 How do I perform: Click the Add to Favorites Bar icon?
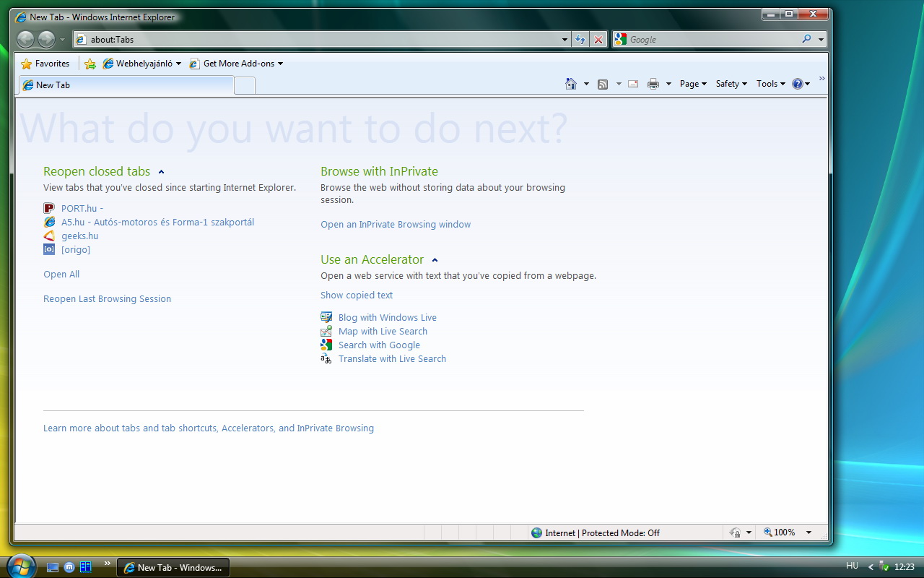tap(90, 64)
